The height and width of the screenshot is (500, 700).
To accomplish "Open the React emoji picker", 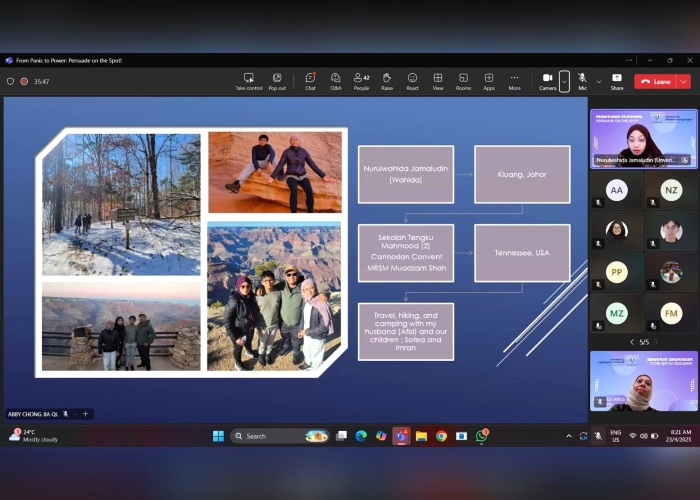I will coord(412,82).
